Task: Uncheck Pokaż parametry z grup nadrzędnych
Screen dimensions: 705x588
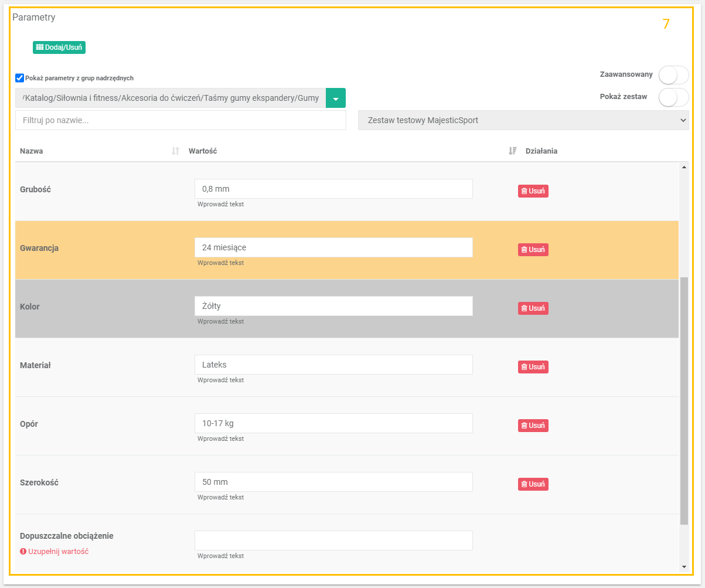Action: click(20, 78)
